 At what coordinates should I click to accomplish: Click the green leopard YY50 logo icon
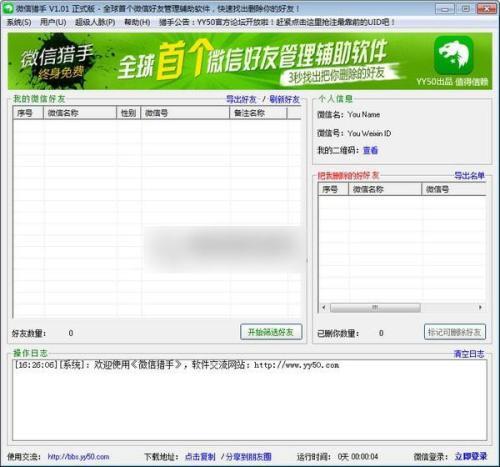453,55
